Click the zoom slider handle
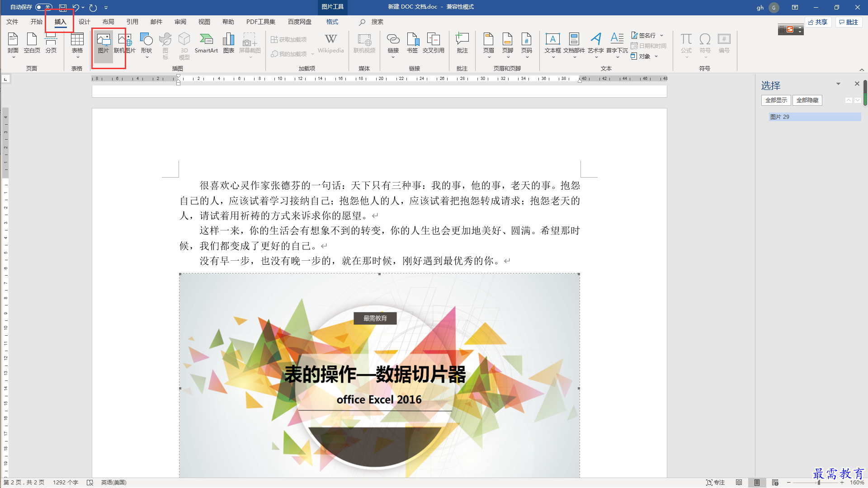The width and height of the screenshot is (868, 488). 819,483
